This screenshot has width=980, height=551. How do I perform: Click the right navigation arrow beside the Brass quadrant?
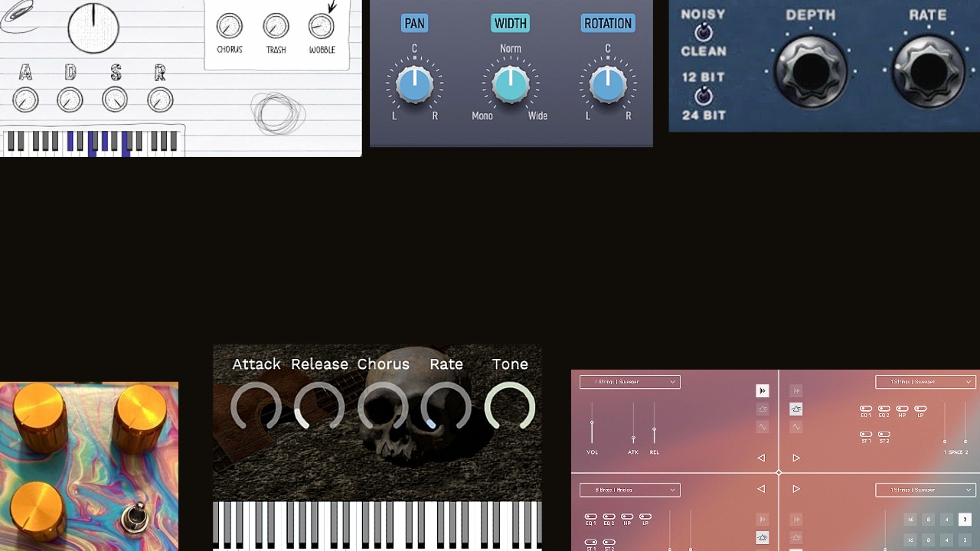point(796,488)
